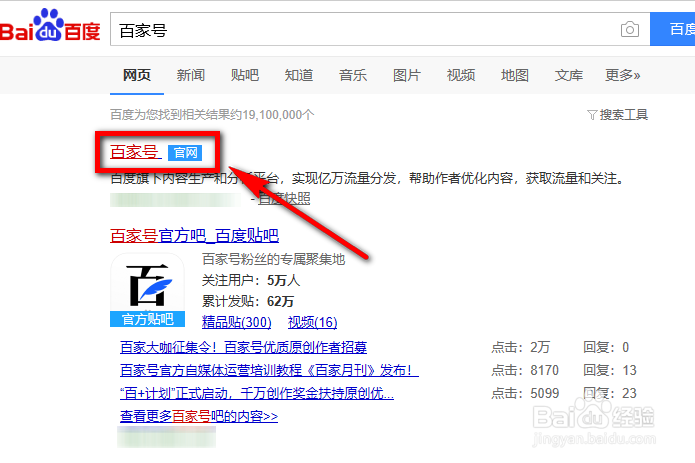Click result count text 百度为您找到相关结果约19,100,000个
This screenshot has height=463, width=695.
212,115
